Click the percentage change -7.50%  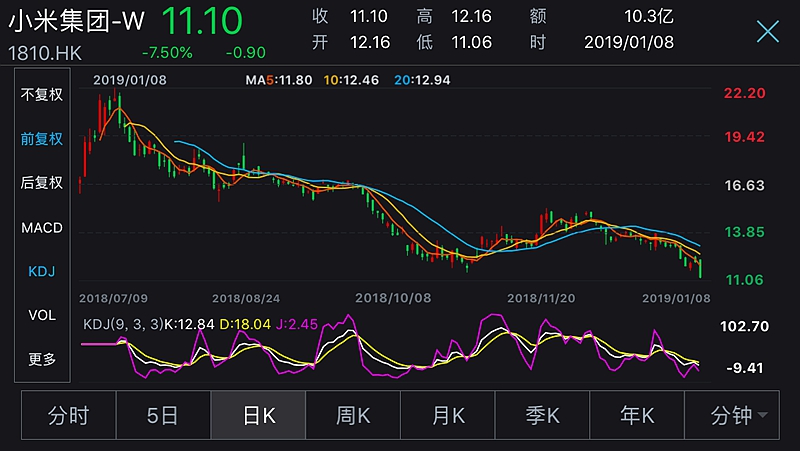point(167,53)
